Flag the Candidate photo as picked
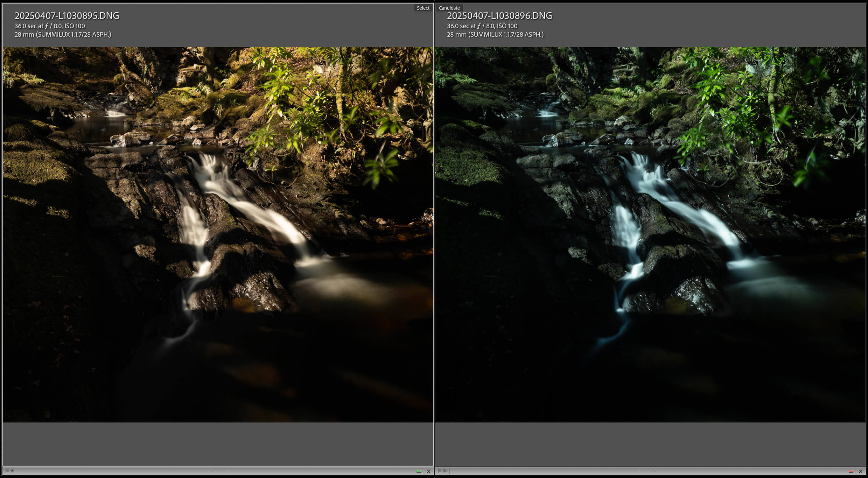Image resolution: width=868 pixels, height=478 pixels. coord(440,471)
